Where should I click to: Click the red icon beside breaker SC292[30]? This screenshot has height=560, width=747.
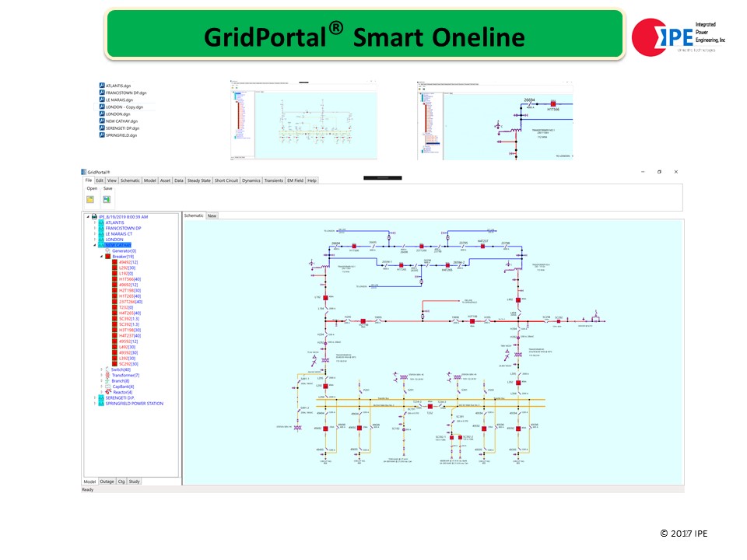point(114,364)
